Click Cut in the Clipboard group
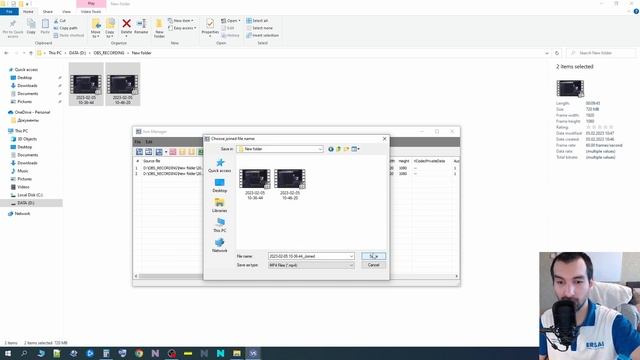The width and height of the screenshot is (640, 360). tap(60, 20)
